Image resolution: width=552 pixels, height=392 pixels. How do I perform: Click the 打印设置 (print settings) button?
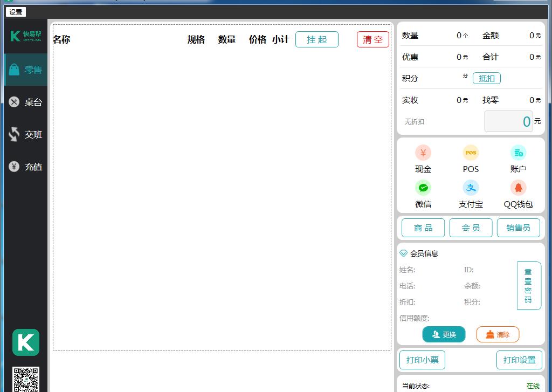click(519, 360)
